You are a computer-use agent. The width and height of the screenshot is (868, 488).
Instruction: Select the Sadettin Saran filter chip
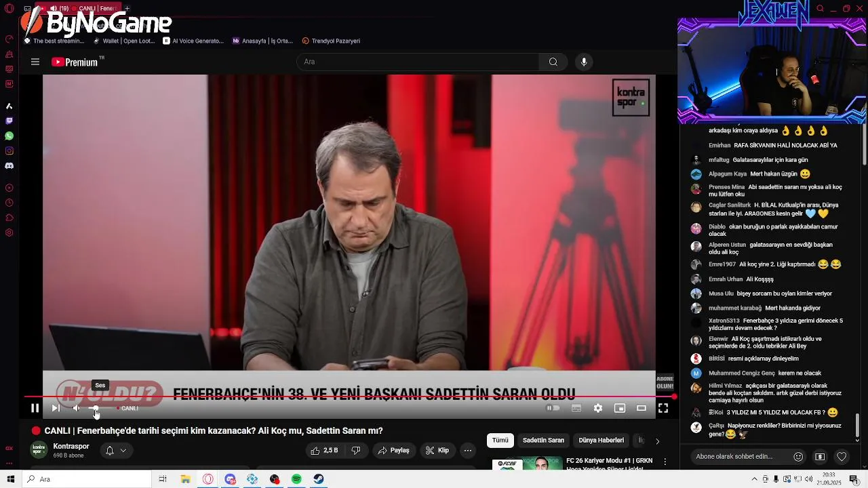(543, 441)
